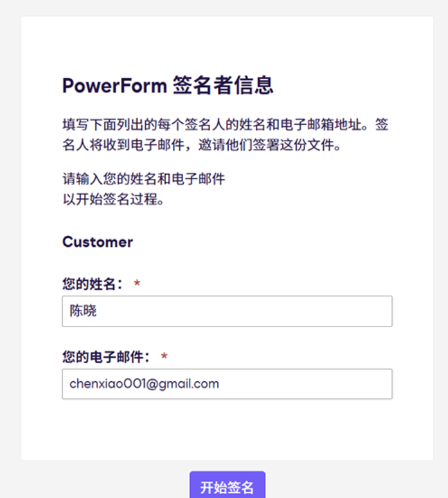Click the word PowerForm in the title

114,86
